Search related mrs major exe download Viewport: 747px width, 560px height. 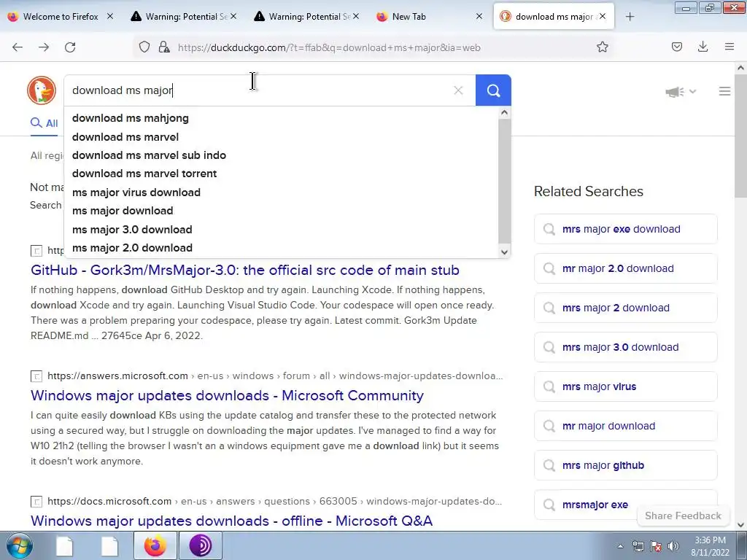(x=625, y=229)
